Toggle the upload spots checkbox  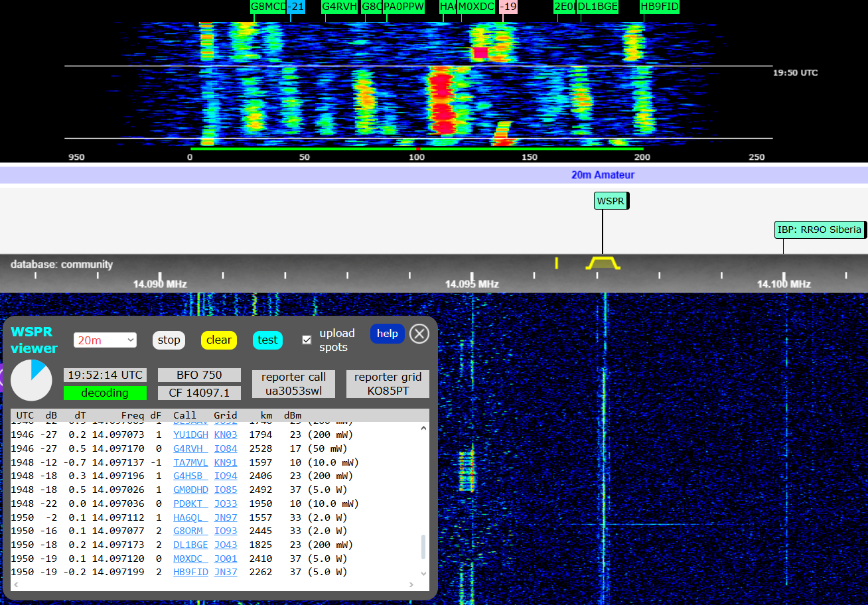[x=307, y=339]
